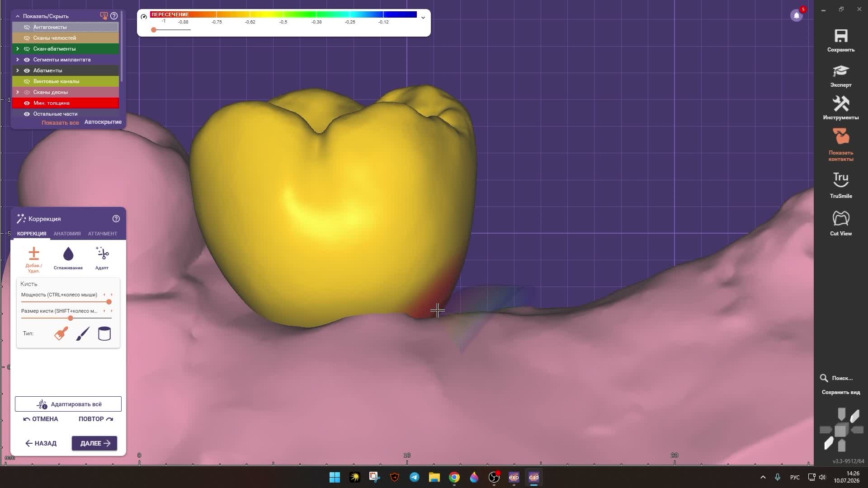Viewport: 868px width, 488px height.
Task: Decrease Мощность with left arrow
Action: [104, 295]
